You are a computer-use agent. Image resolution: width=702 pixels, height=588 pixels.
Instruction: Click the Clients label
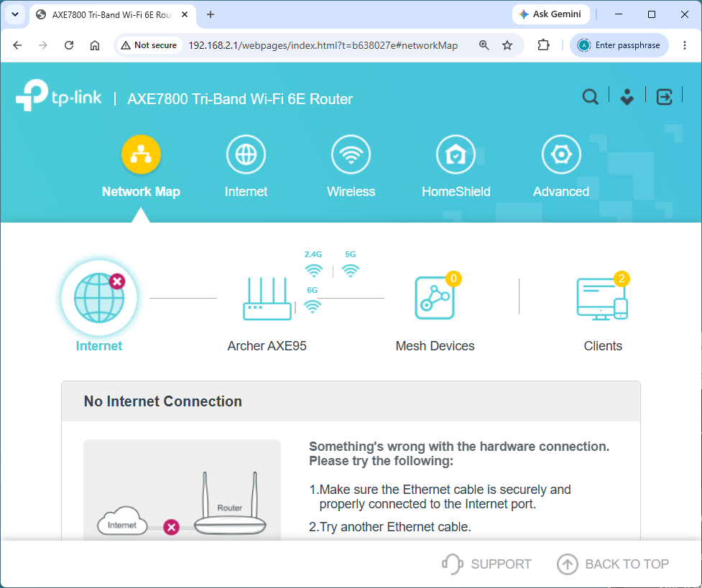[603, 346]
